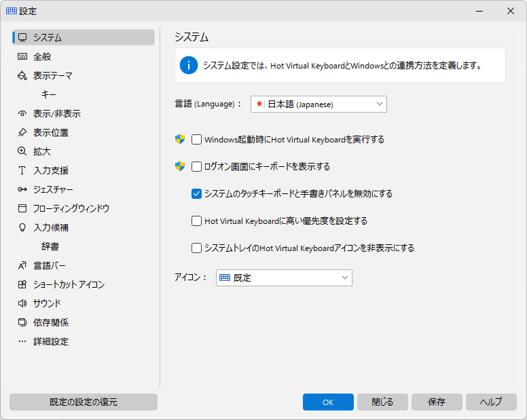527x420 pixels.
Task: Select 入力支援 in sidebar
Action: (84, 170)
